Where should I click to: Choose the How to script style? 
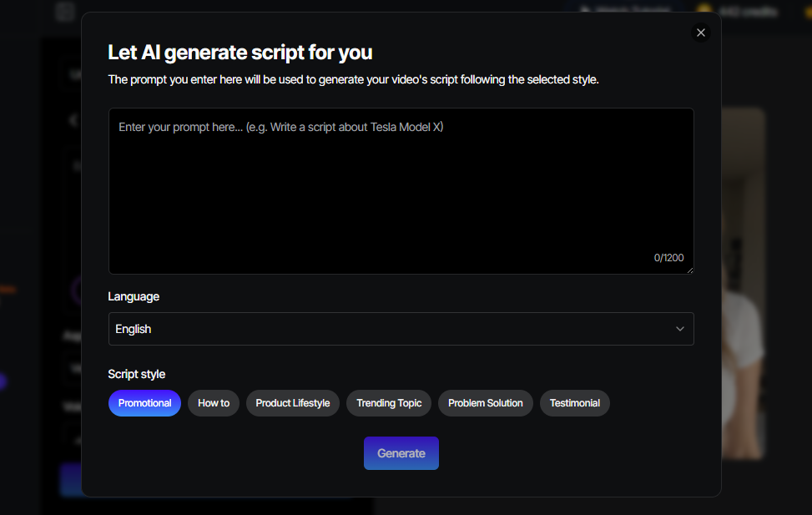tap(214, 403)
